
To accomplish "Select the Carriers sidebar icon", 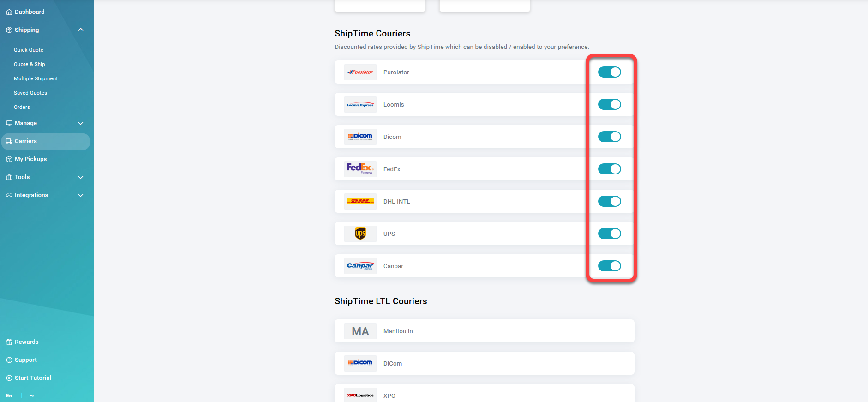I will pos(9,141).
